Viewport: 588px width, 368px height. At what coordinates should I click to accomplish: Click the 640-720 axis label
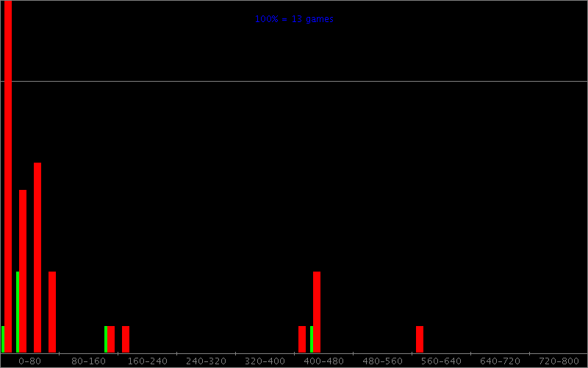pos(500,361)
